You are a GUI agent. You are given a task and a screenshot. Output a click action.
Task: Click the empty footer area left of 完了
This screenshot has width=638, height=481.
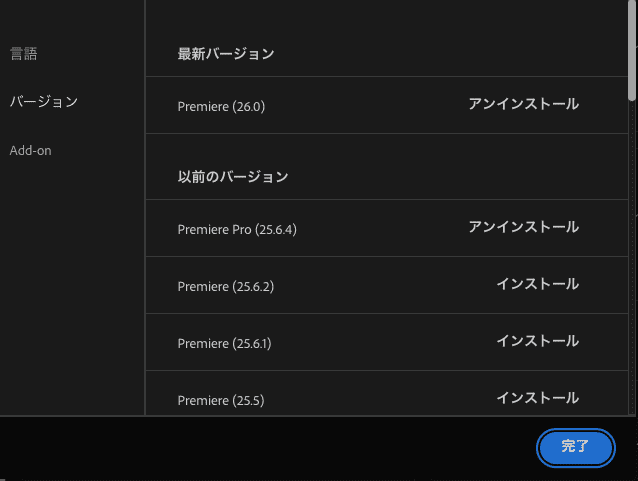(270, 447)
